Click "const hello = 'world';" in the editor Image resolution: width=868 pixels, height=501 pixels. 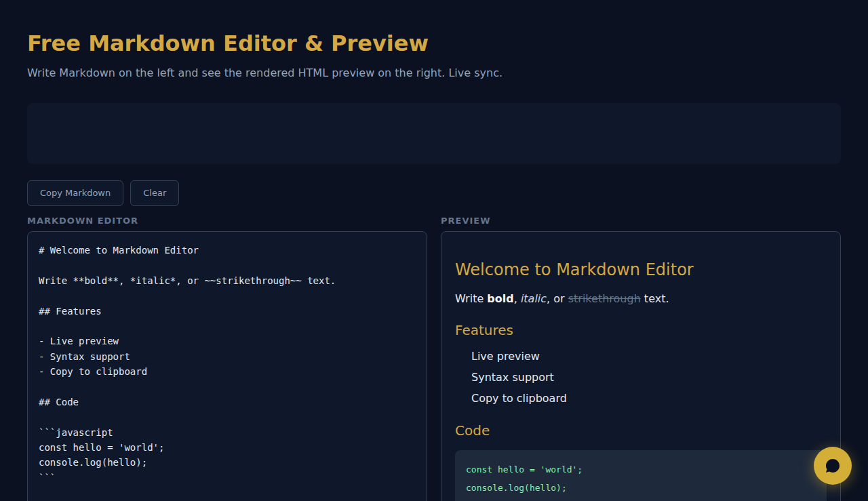(102, 447)
